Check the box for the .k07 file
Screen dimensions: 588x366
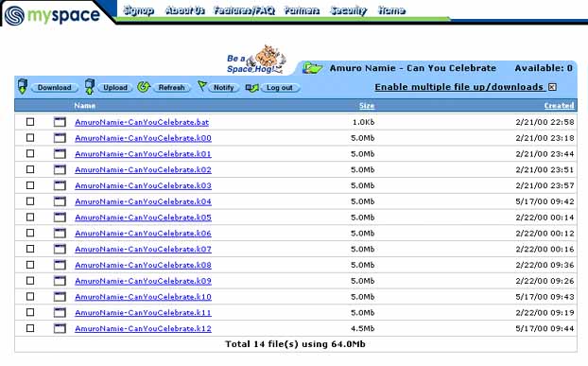click(30, 249)
